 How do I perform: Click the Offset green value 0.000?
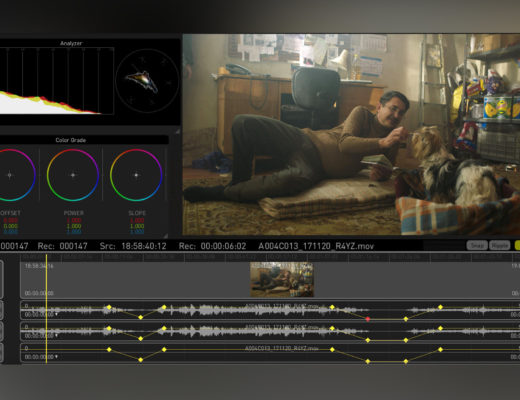click(11, 226)
